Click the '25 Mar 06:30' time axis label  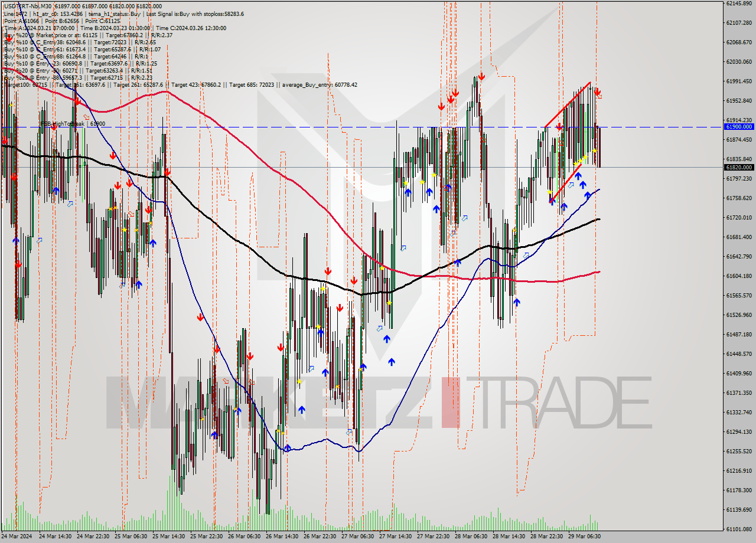pyautogui.click(x=131, y=537)
